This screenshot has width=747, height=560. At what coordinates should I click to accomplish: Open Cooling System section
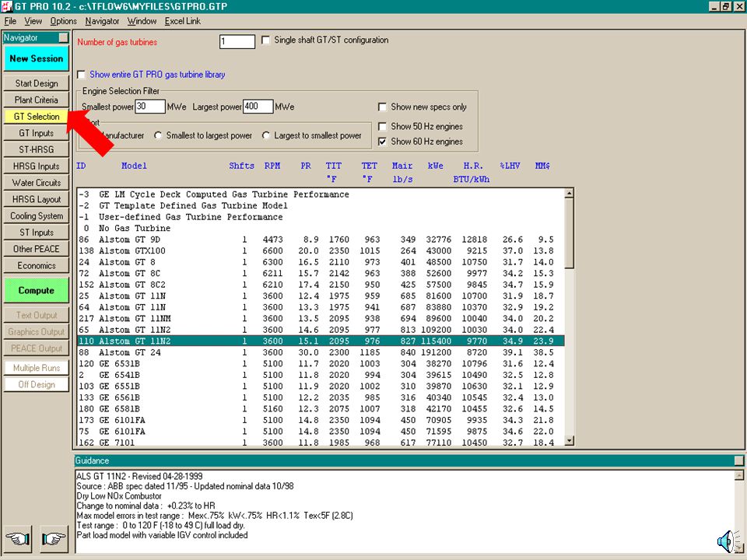[x=37, y=215]
